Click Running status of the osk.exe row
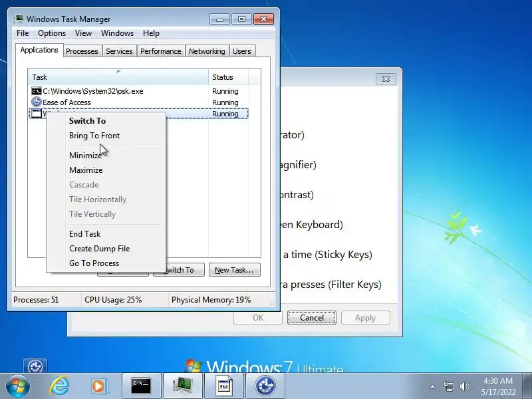 pyautogui.click(x=225, y=91)
